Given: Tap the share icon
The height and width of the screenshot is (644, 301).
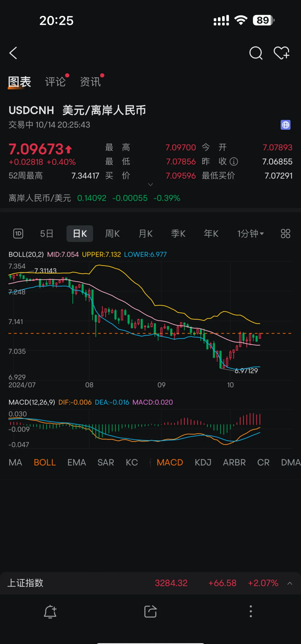Looking at the screenshot, I should pos(151,612).
